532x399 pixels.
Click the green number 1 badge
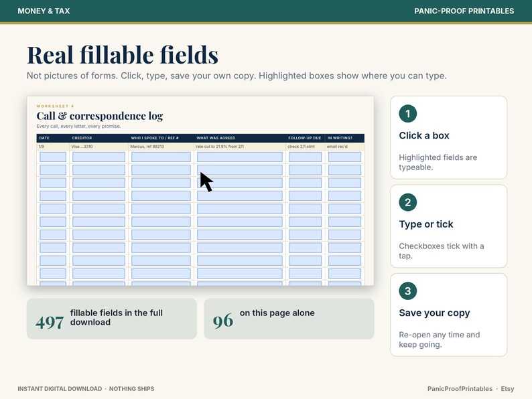(x=408, y=114)
